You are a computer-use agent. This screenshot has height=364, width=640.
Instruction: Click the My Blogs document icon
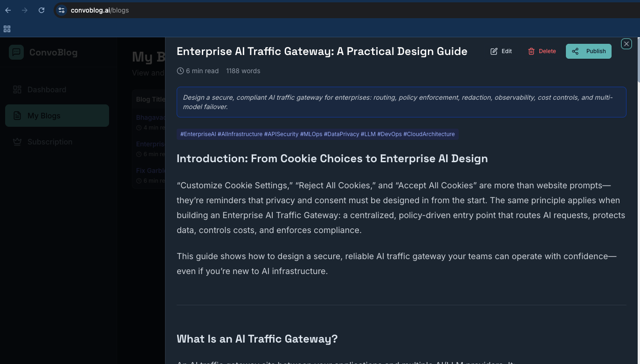pos(17,116)
